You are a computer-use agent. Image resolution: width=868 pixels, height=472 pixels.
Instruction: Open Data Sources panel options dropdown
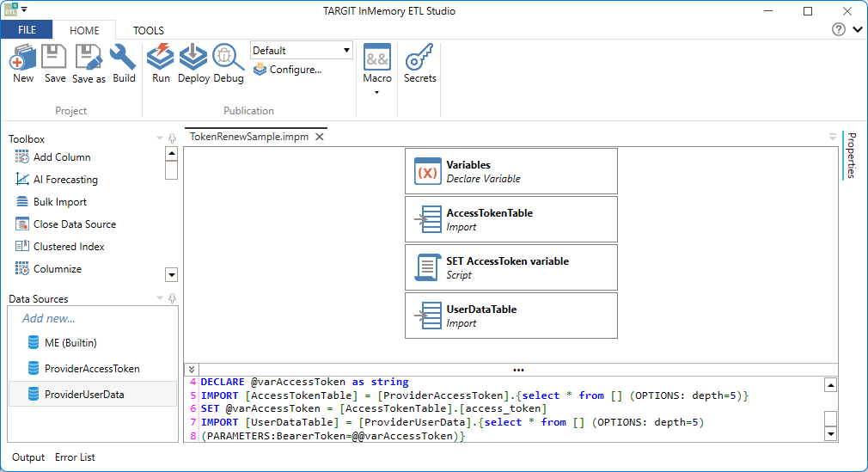pyautogui.click(x=160, y=298)
